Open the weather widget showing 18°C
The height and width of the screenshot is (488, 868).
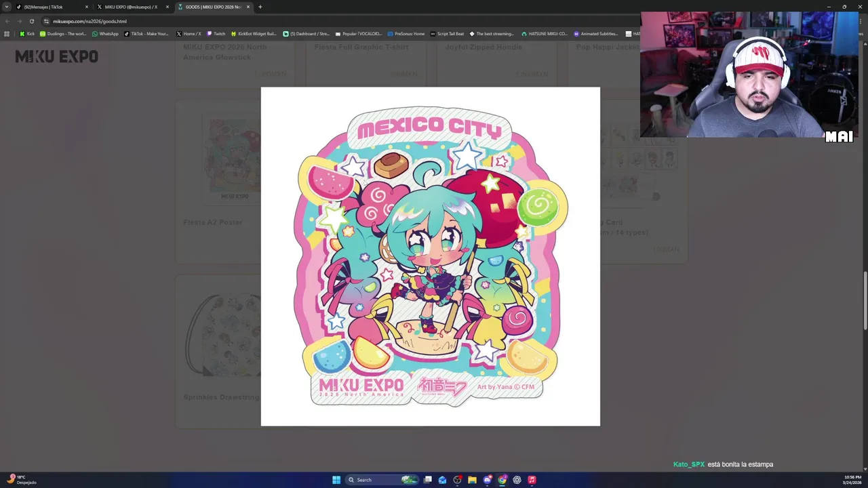[x=22, y=480]
